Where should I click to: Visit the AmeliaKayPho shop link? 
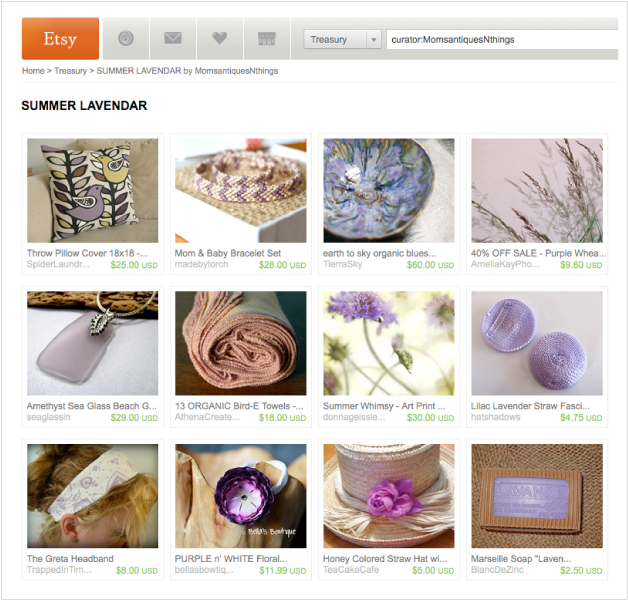coord(505,264)
